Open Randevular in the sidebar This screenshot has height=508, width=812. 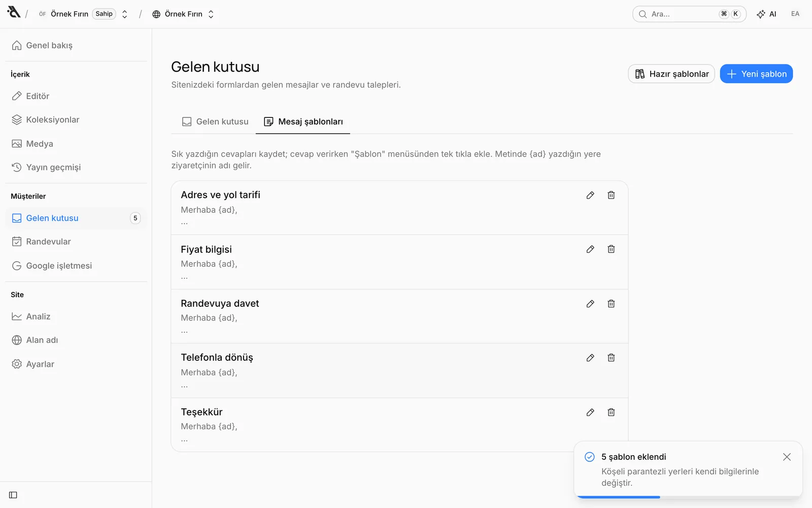[x=76, y=242]
